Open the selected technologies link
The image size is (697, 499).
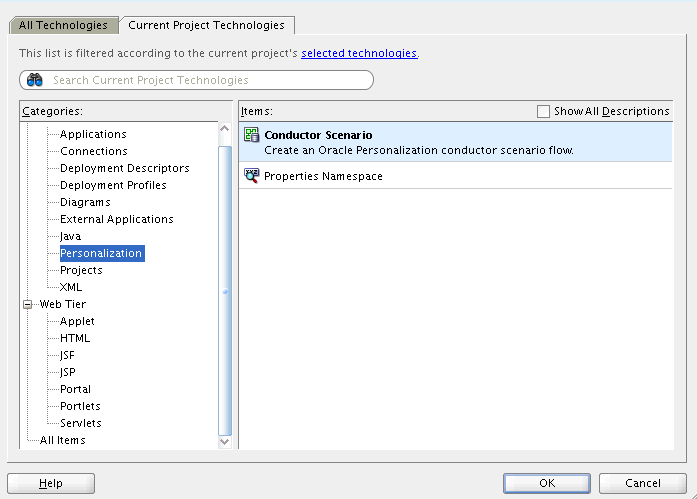coord(359,53)
